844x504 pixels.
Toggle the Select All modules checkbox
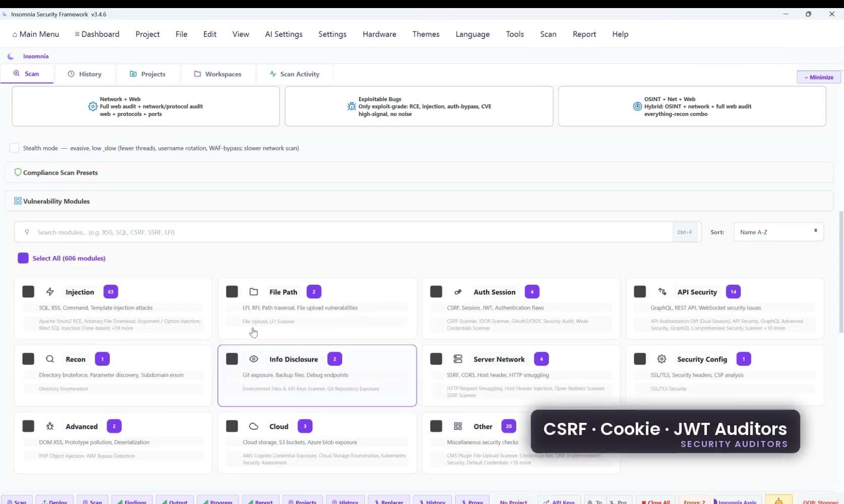click(x=23, y=258)
